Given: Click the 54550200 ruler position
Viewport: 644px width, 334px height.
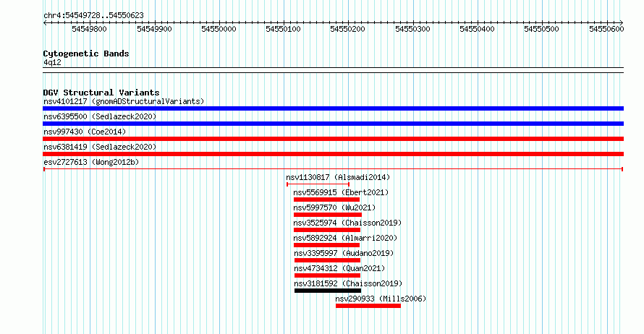Looking at the screenshot, I should tap(348, 29).
